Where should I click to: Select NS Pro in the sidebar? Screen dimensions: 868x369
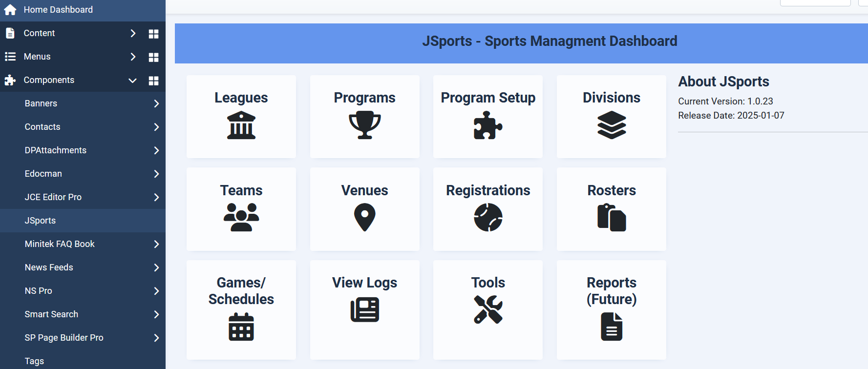39,291
